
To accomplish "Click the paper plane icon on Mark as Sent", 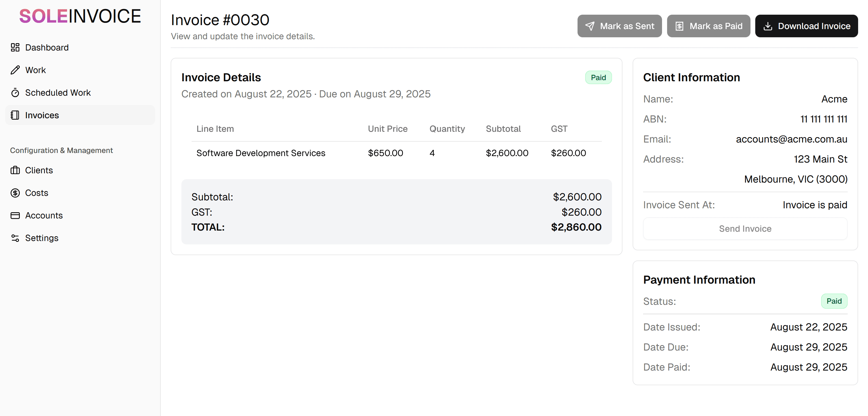I will 590,26.
